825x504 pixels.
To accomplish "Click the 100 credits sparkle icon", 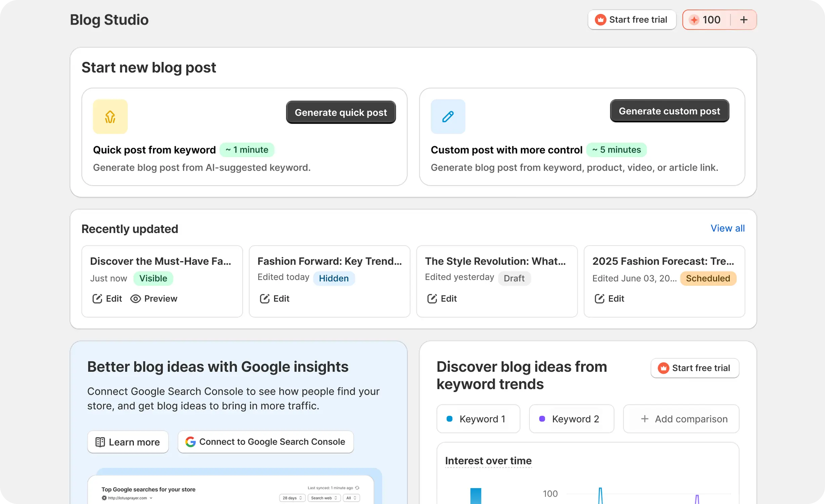I will tap(694, 20).
